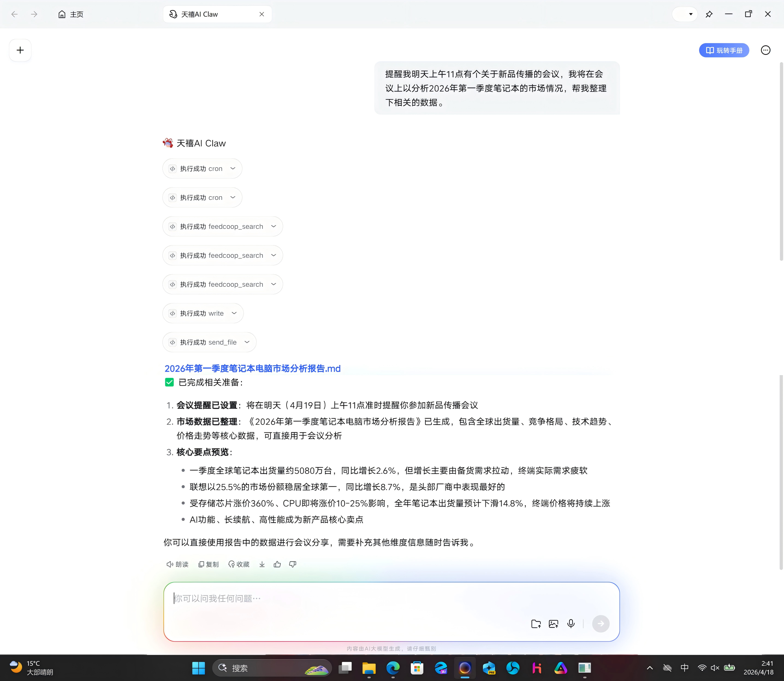
Task: Activate the microphone voice input
Action: [571, 624]
